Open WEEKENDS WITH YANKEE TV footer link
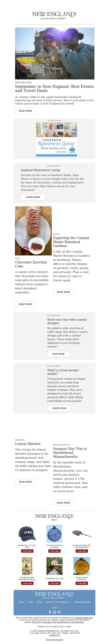 (58, 602)
